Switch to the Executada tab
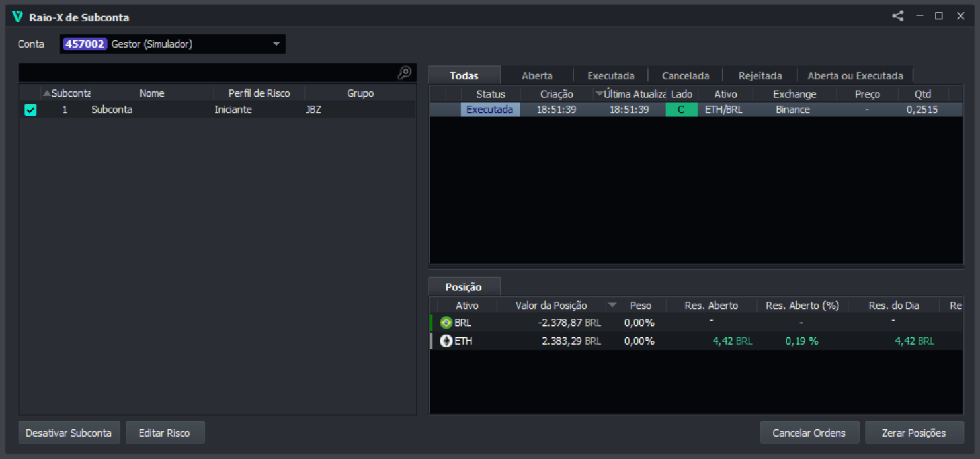 610,75
